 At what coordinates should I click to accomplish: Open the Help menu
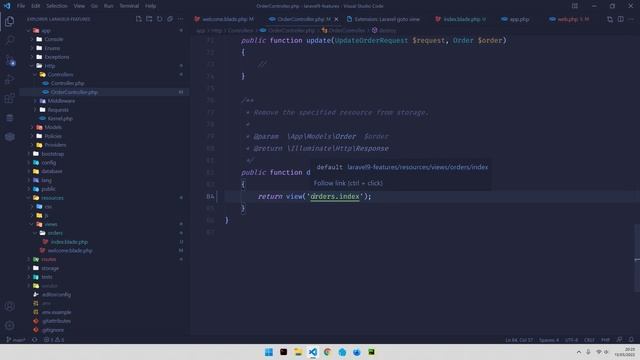pos(151,6)
